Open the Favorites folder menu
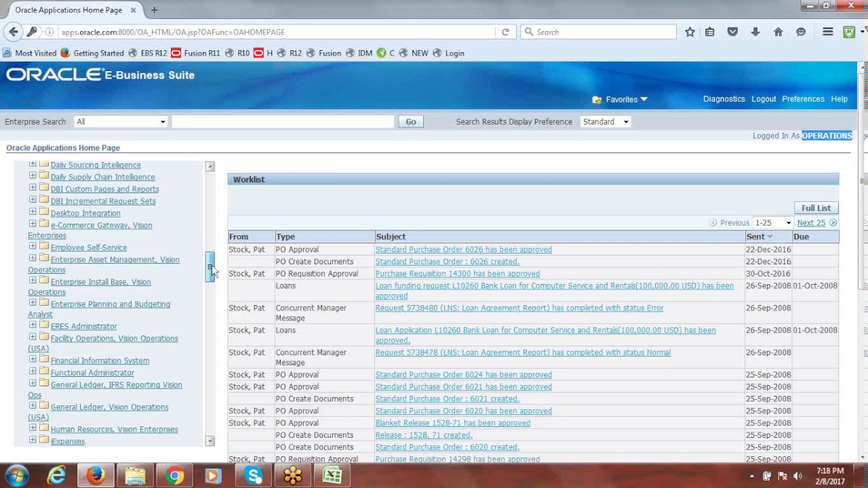The height and width of the screenshot is (488, 868). click(620, 99)
